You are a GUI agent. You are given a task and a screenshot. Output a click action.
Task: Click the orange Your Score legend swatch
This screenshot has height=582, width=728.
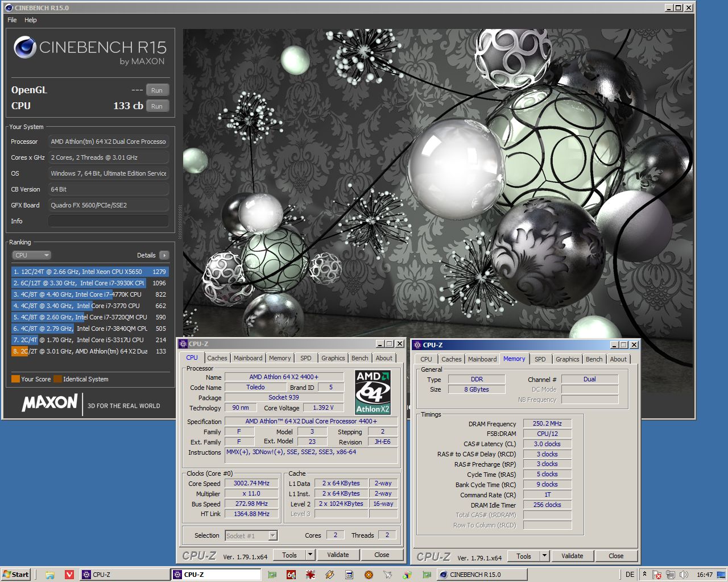[x=15, y=379]
